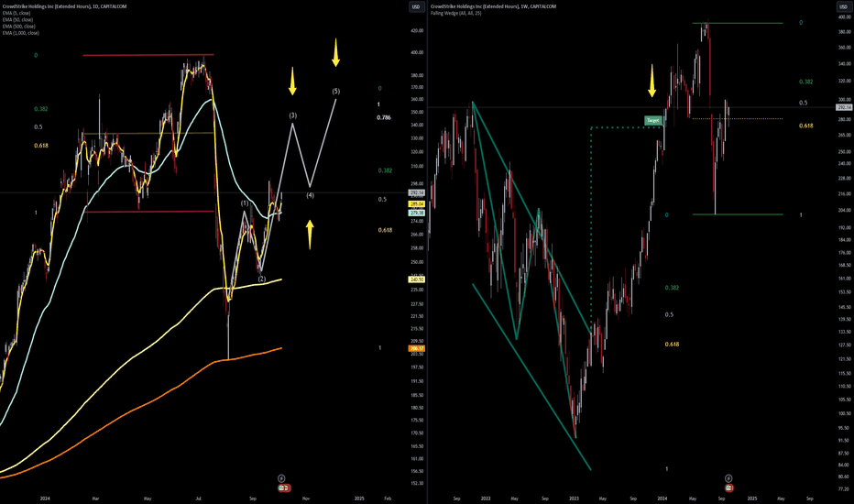Select the Elliott wave label (1)

click(245, 203)
